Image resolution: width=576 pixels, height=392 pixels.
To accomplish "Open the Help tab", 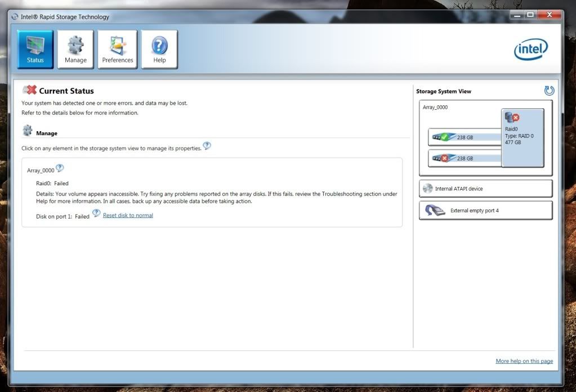I will pyautogui.click(x=159, y=49).
